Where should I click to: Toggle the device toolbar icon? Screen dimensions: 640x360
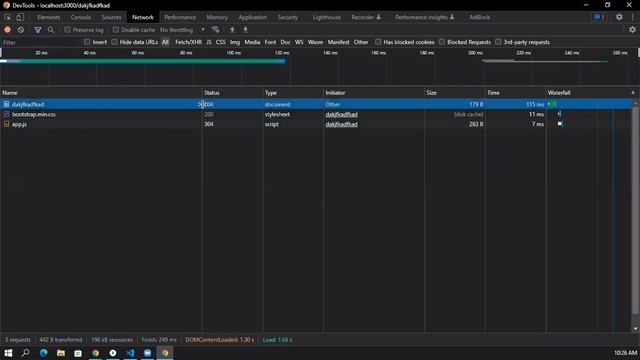(20, 17)
